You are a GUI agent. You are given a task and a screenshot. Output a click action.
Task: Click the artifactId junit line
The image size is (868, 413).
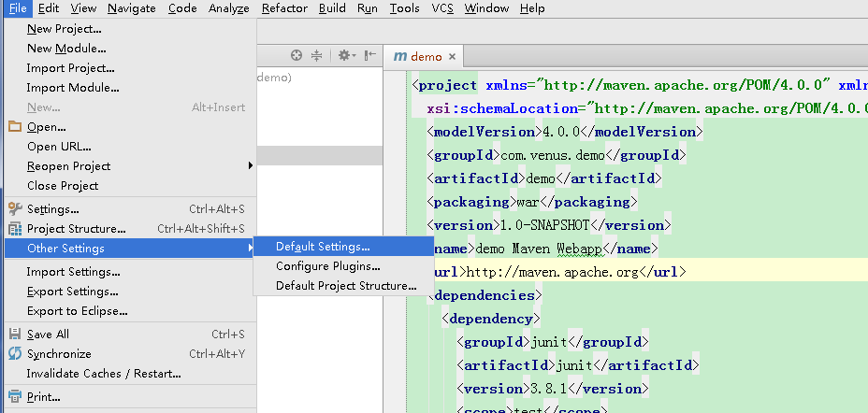click(578, 365)
